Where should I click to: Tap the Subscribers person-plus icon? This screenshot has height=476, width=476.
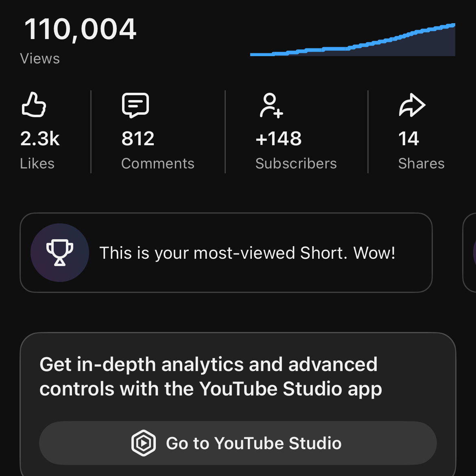point(271,105)
